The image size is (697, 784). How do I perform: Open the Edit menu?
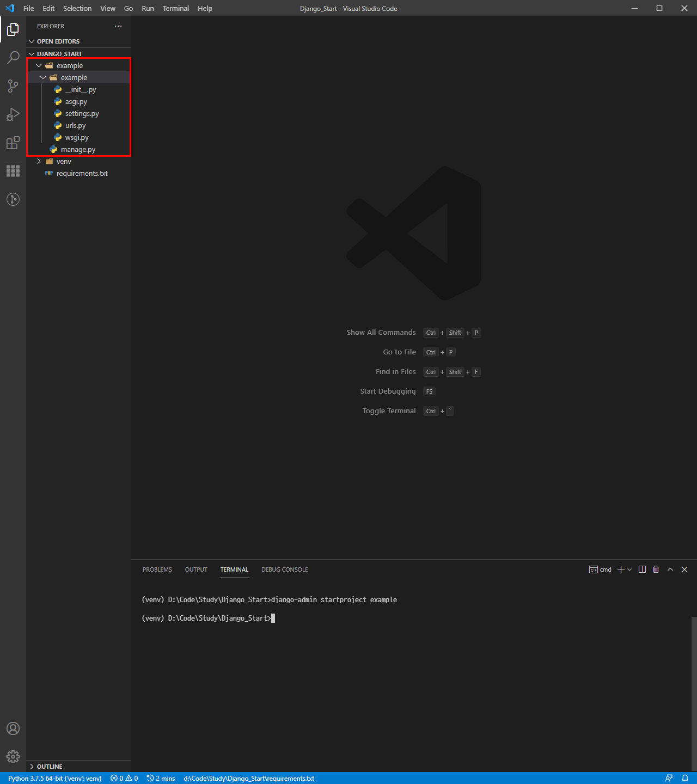pyautogui.click(x=48, y=8)
